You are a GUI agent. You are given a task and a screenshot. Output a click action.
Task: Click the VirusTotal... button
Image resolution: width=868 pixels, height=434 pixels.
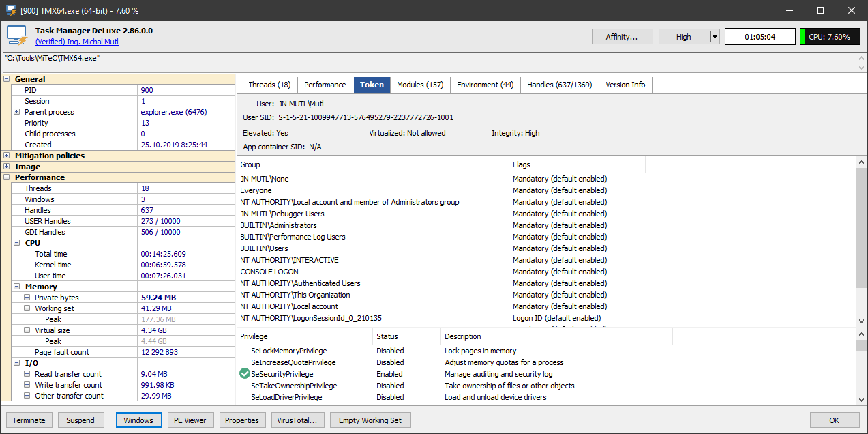point(297,420)
